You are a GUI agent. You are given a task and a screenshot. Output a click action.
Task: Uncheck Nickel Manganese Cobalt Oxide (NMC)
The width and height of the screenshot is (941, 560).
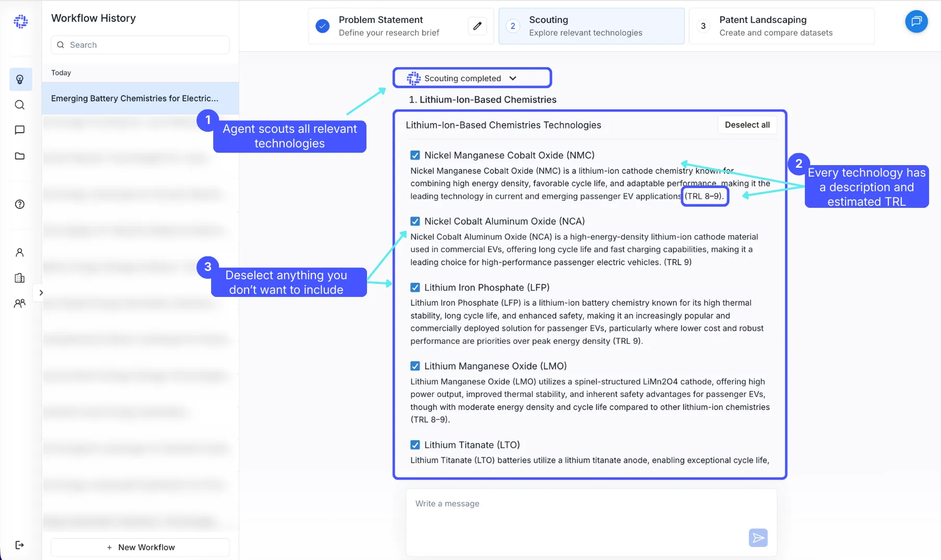[x=415, y=155]
